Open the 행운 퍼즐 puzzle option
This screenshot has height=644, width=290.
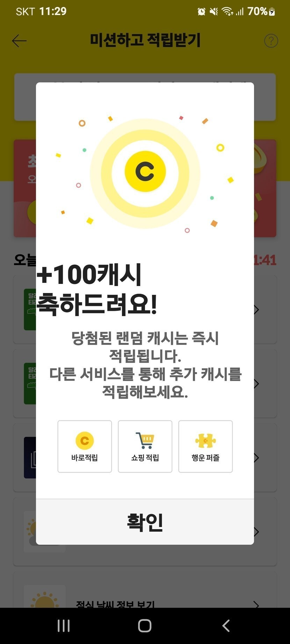click(x=205, y=446)
